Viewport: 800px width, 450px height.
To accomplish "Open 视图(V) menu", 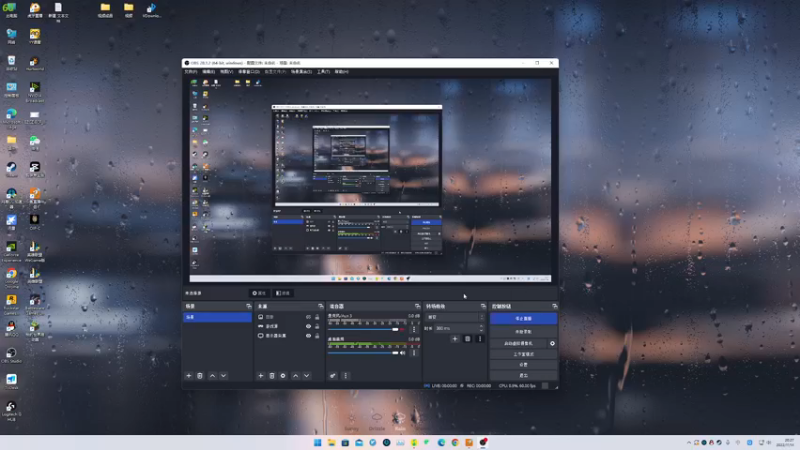I will (x=227, y=72).
